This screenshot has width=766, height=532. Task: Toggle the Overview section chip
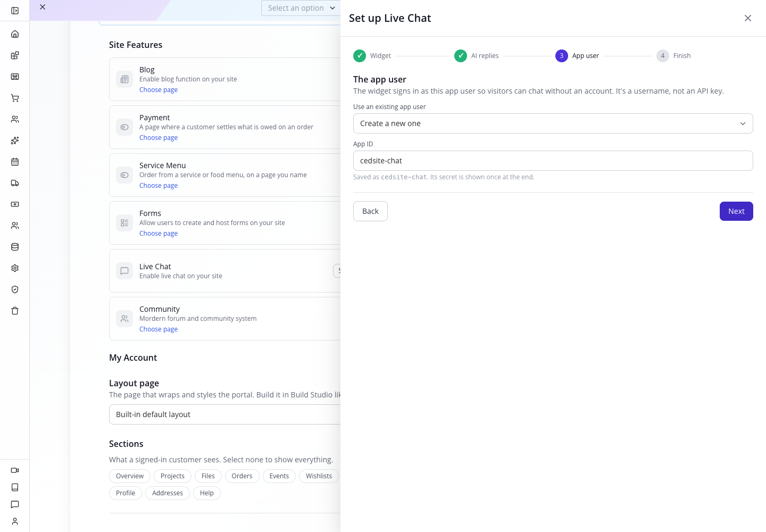[130, 476]
